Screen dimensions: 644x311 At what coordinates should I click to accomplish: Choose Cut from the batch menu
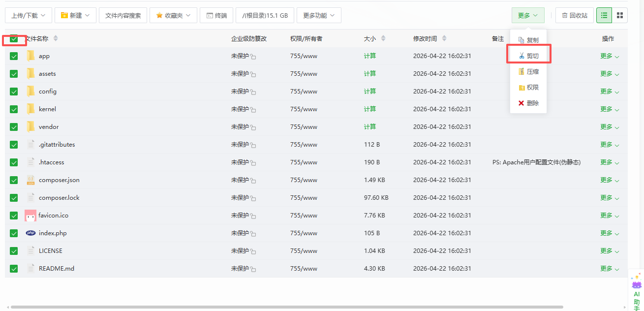(x=529, y=56)
